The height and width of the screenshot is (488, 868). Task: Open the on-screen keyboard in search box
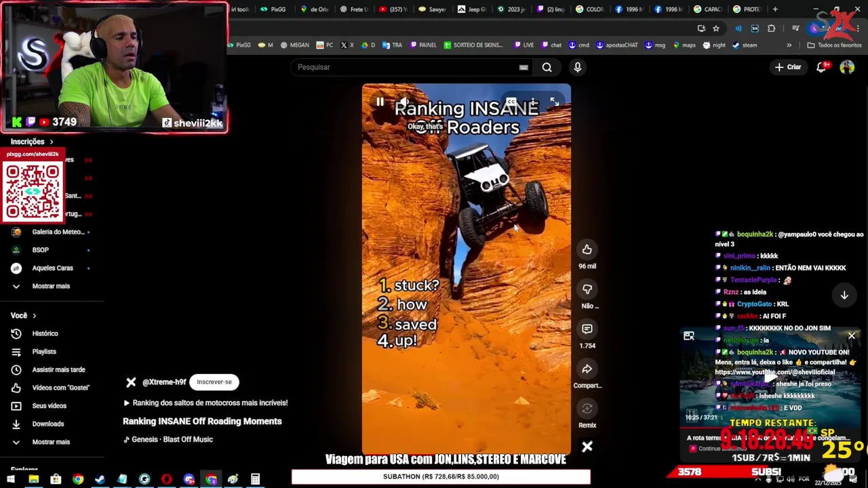(x=524, y=67)
